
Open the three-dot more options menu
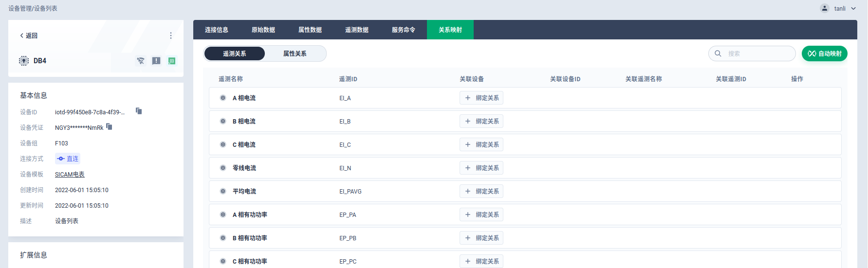[170, 36]
